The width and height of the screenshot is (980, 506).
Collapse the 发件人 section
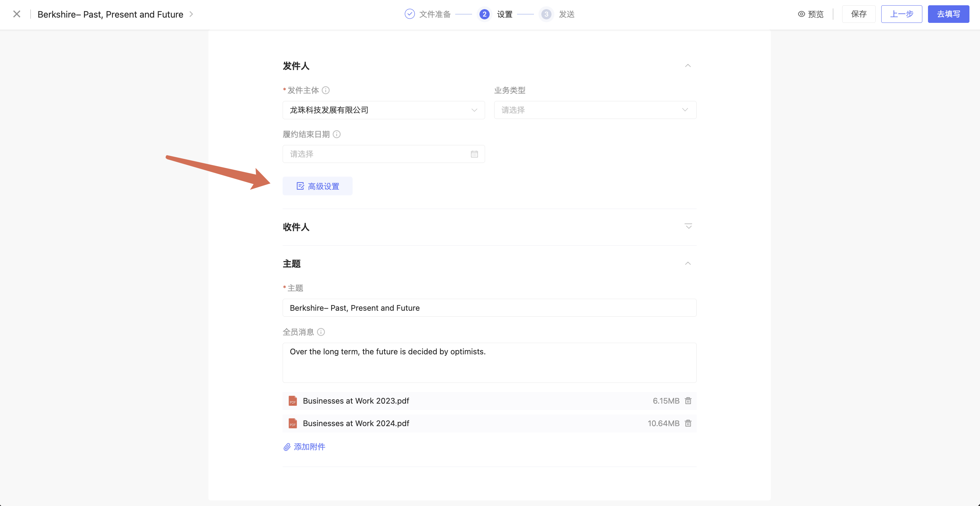(x=688, y=66)
